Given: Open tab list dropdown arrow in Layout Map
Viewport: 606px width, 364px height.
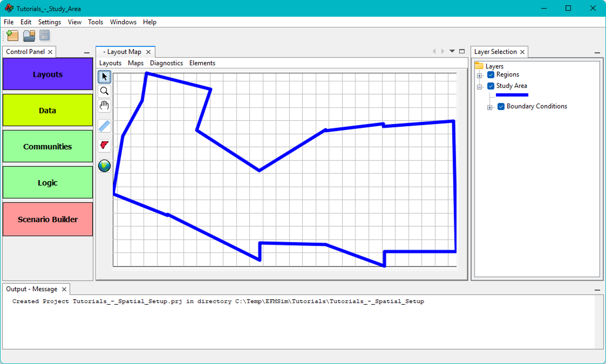Looking at the screenshot, I should click(452, 51).
